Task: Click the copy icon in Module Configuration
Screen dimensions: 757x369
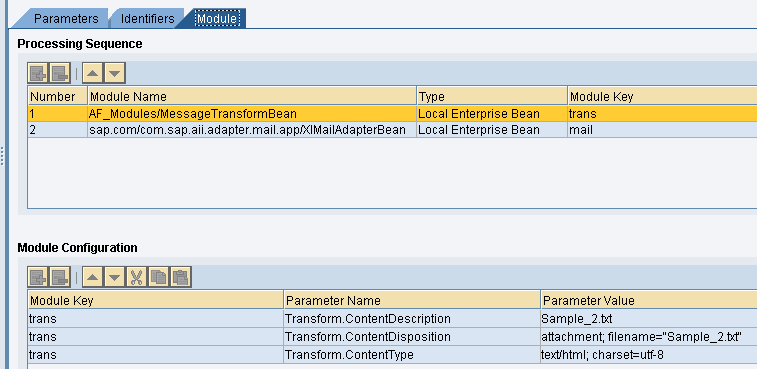Action: (x=159, y=277)
